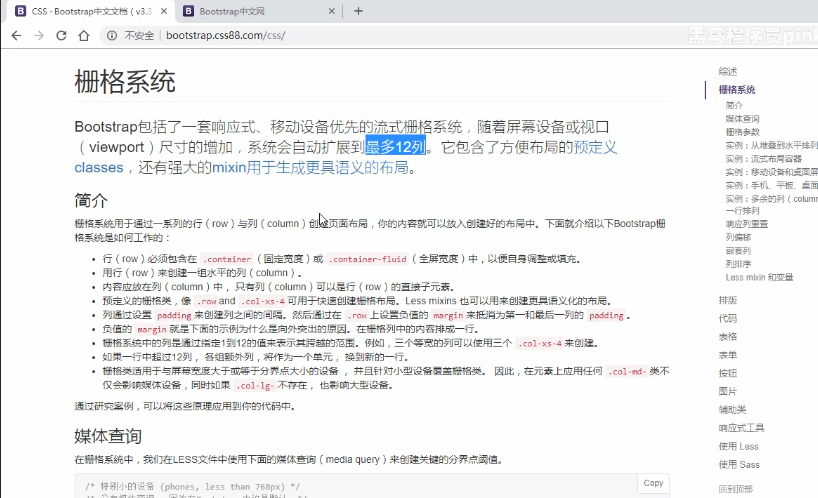This screenshot has width=818, height=498.
Task: Select 栅格系统 in sidebar navigation
Action: coord(737,90)
